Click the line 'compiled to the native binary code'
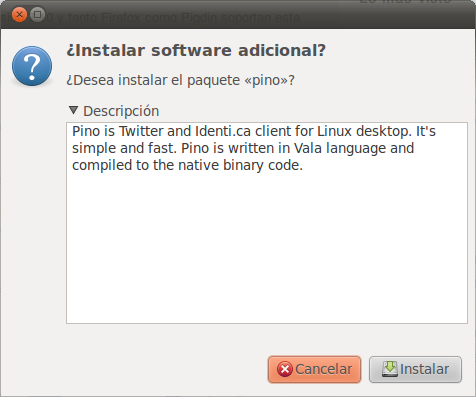 187,165
